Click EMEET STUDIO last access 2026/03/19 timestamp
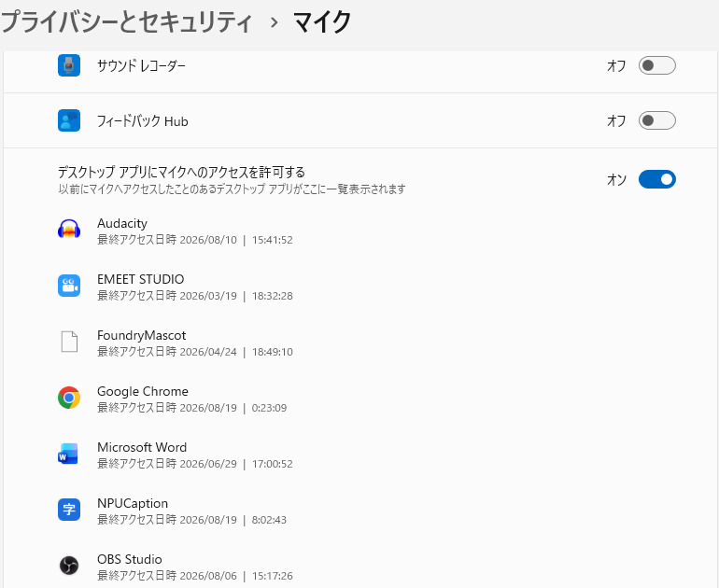The height and width of the screenshot is (588, 719). [x=195, y=296]
